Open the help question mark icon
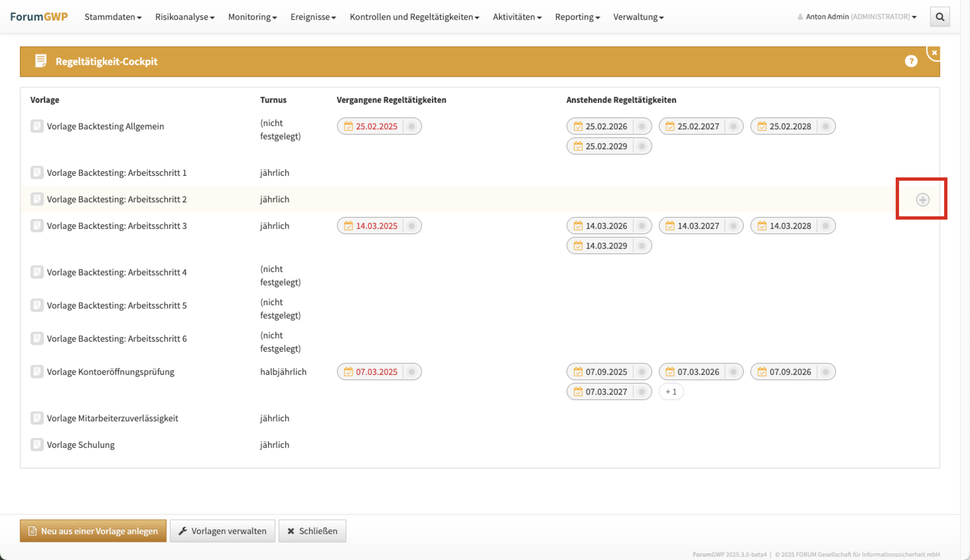This screenshot has height=560, width=970. (x=911, y=61)
